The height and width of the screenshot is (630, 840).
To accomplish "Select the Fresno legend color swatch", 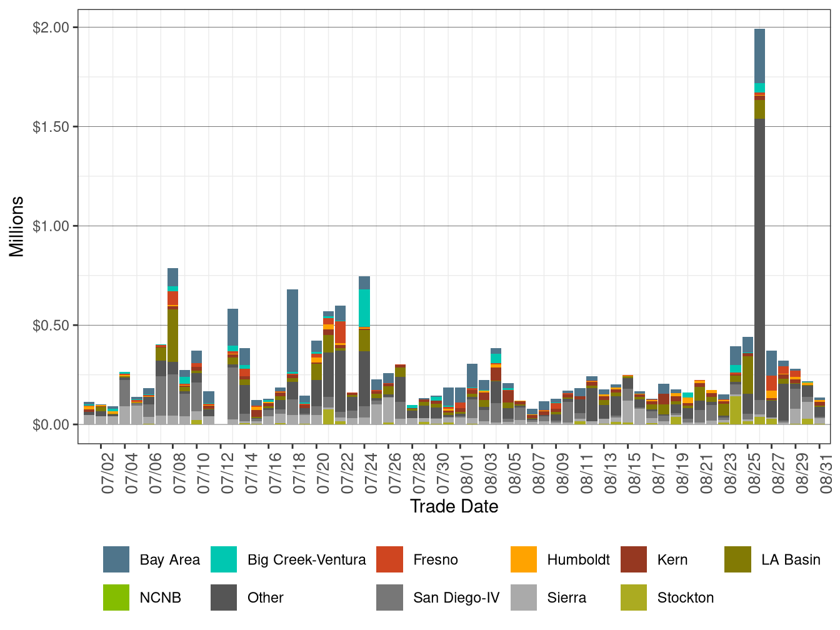I will pos(389,559).
